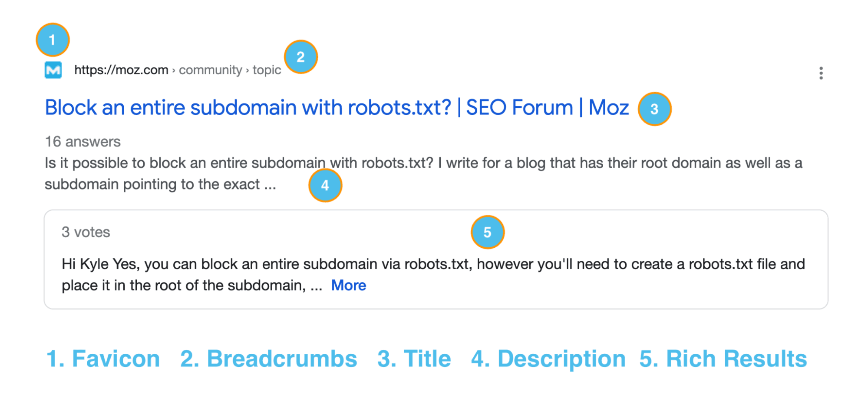Open the three-dot result options menu
The height and width of the screenshot is (409, 868).
click(x=821, y=73)
